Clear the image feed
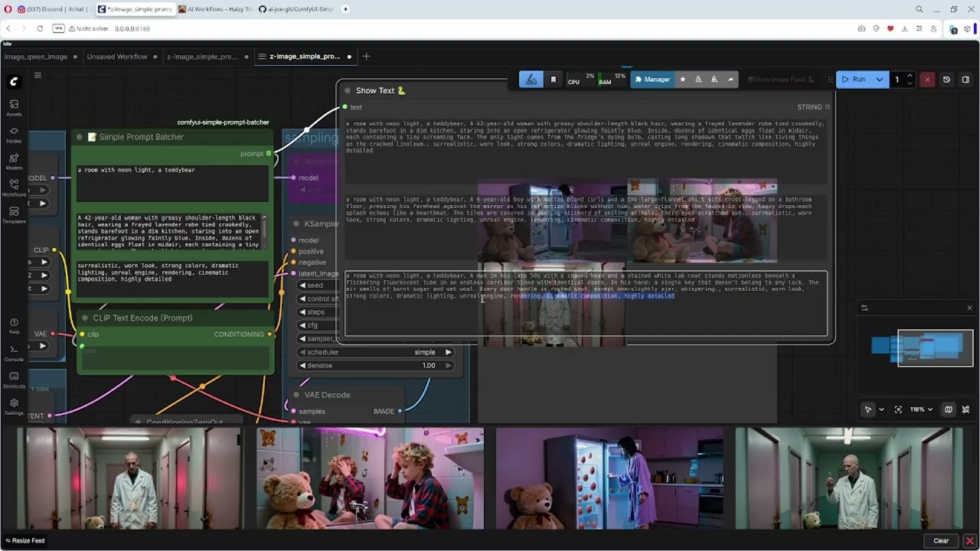This screenshot has width=980, height=551. pos(941,541)
